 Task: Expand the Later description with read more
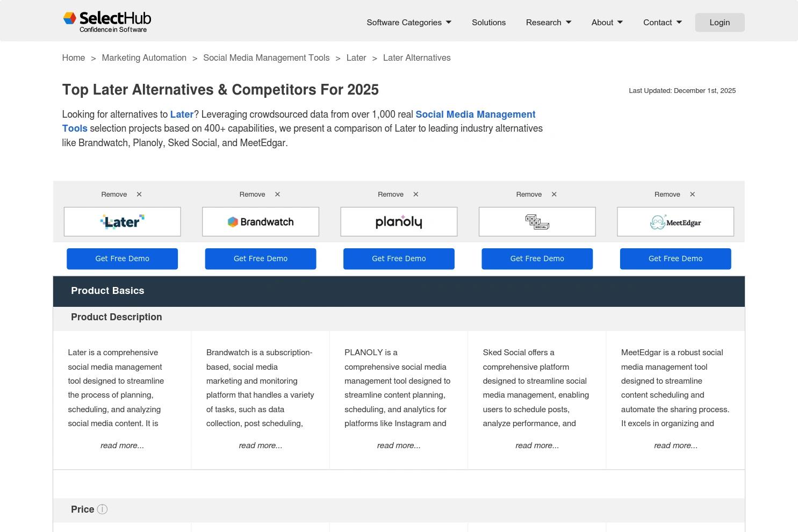pyautogui.click(x=123, y=445)
